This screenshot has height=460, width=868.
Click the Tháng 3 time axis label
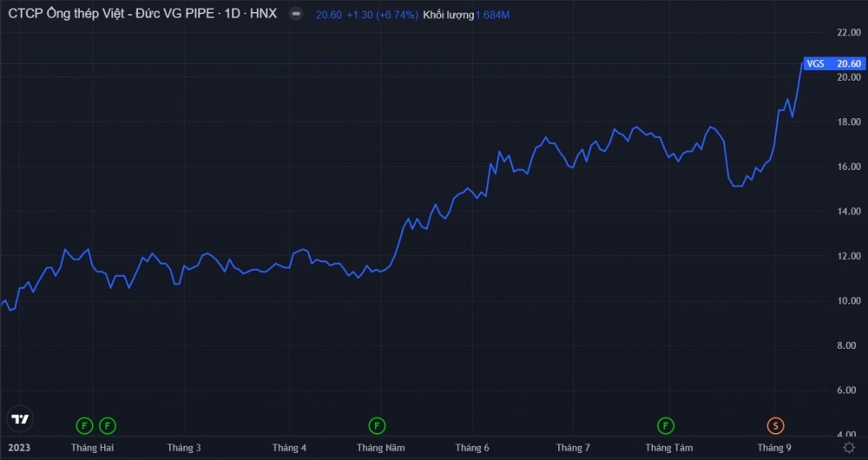point(184,448)
